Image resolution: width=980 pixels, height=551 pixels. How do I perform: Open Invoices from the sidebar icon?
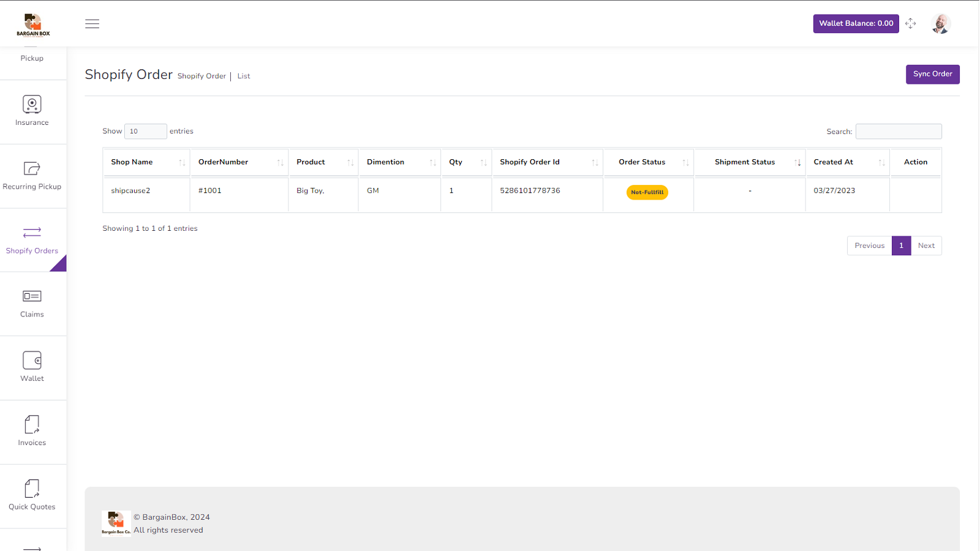pyautogui.click(x=31, y=424)
